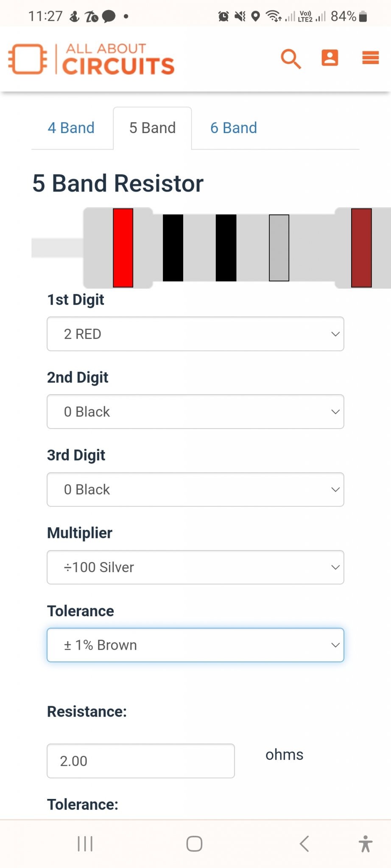The height and width of the screenshot is (868, 391).
Task: Tap Android recent apps navigation icon
Action: [85, 843]
